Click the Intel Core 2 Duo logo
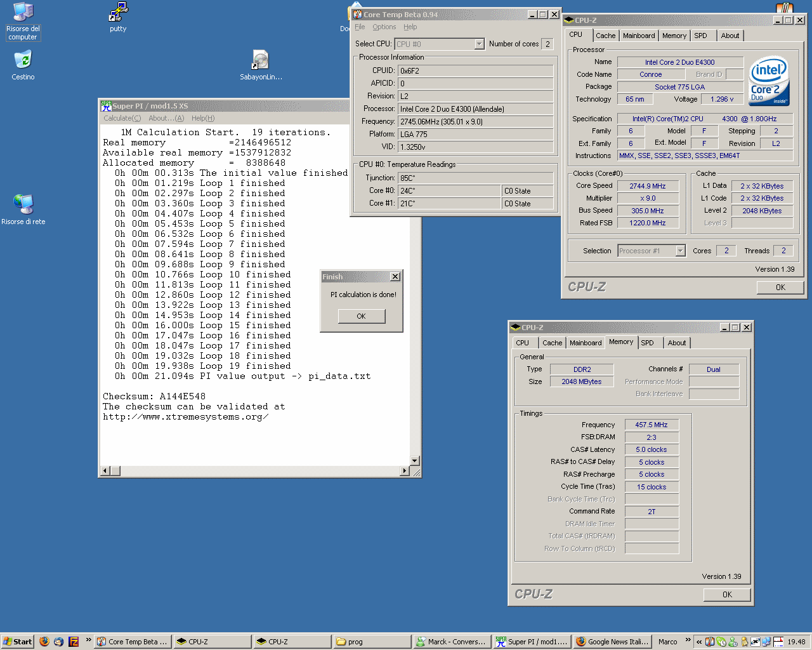 (769, 81)
